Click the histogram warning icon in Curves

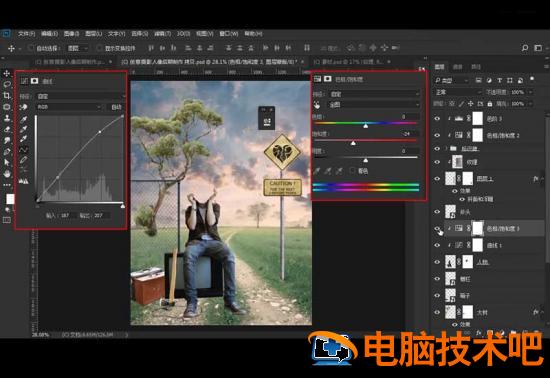point(24,181)
